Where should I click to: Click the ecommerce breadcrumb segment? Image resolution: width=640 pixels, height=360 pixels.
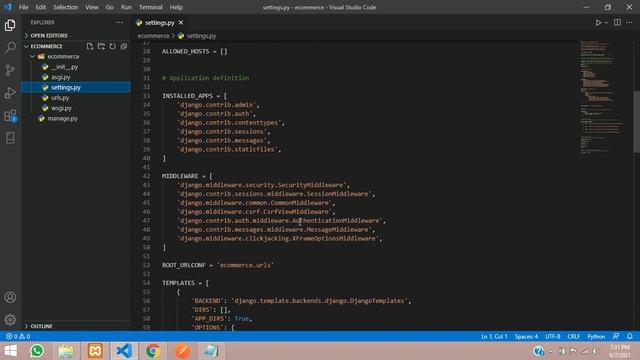(x=153, y=36)
